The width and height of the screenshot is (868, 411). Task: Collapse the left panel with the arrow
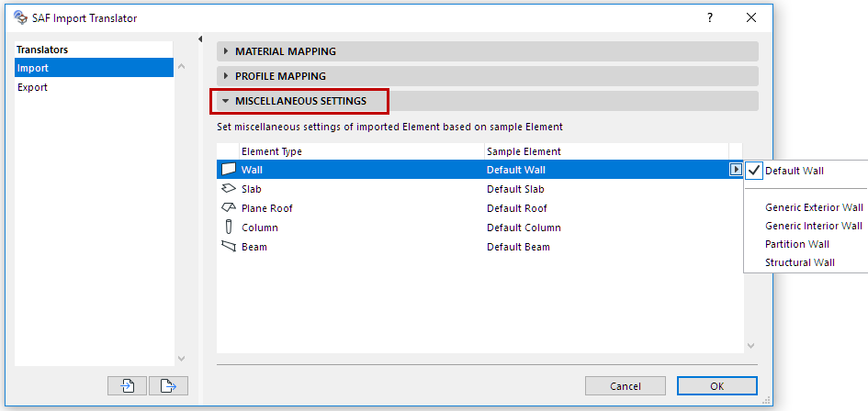200,39
